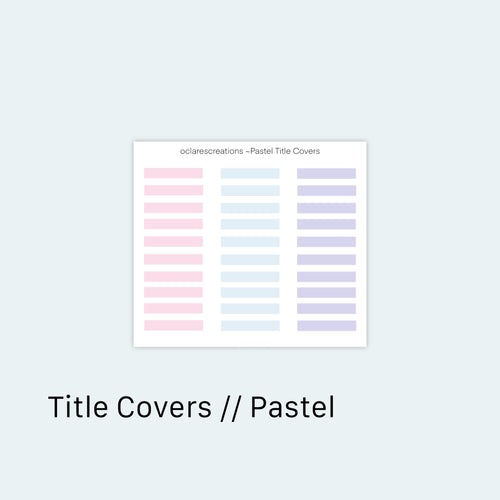Click the second-to-last pink strip
The height and width of the screenshot is (500, 500).
point(173,308)
